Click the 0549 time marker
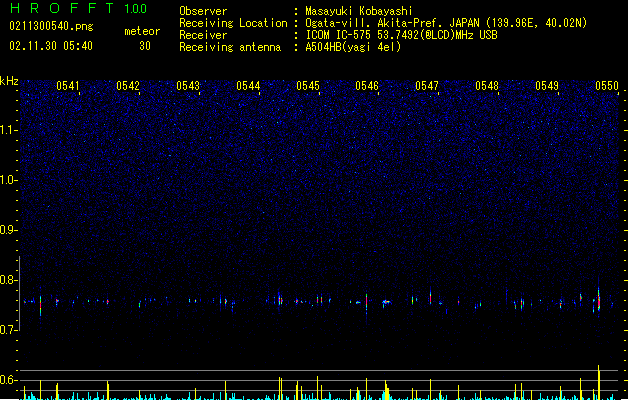Image resolution: width=629 pixels, height=400 pixels. tap(547, 85)
